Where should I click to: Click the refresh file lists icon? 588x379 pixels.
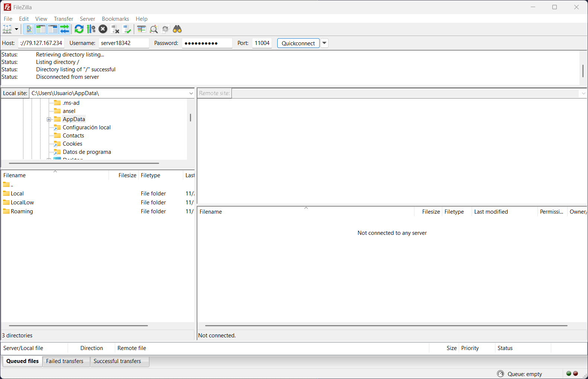click(x=79, y=29)
